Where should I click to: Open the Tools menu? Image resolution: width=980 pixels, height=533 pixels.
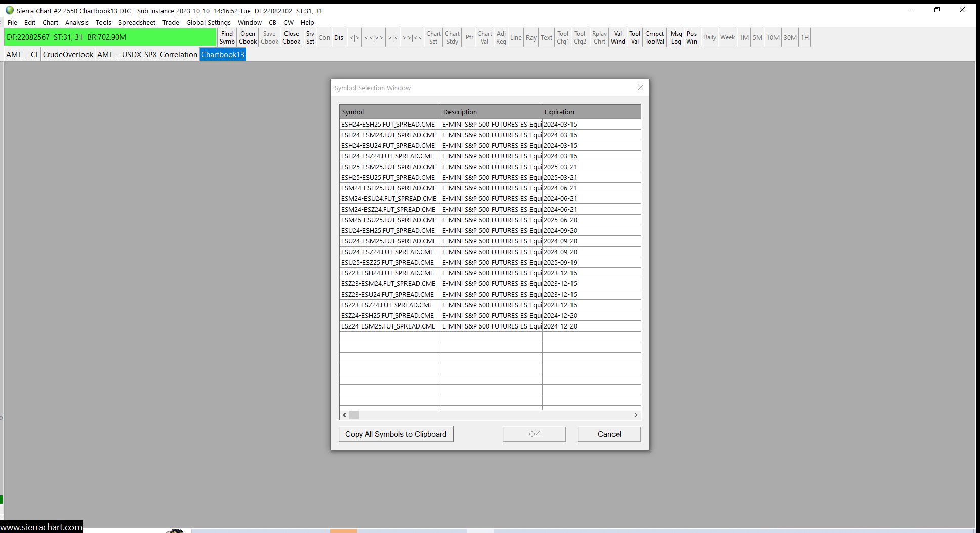(x=103, y=22)
